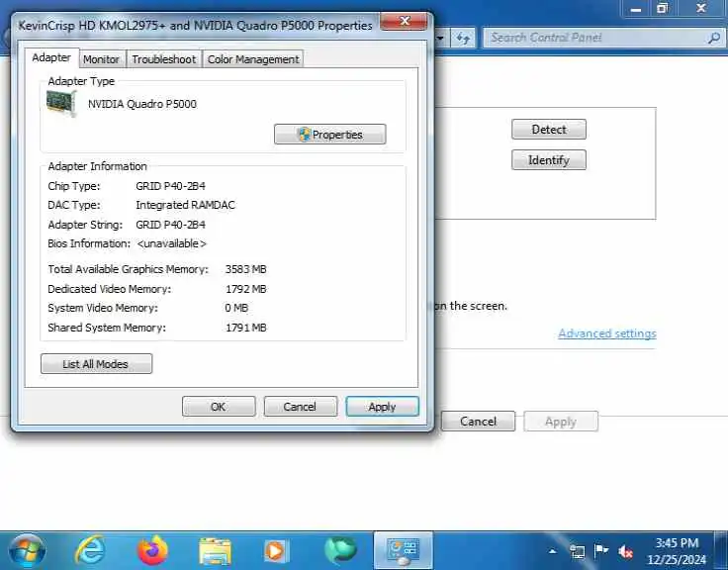
Task: Open the green globe taskbar application
Action: [340, 551]
